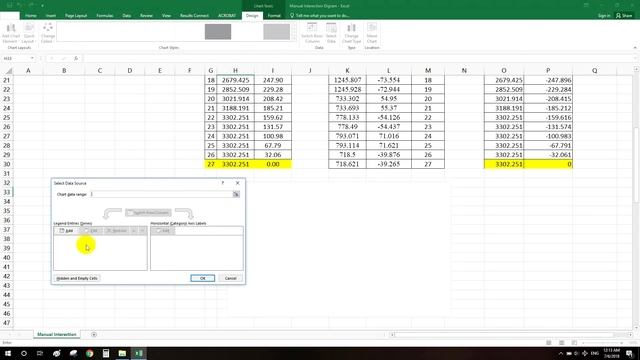
Task: Click the Change Chart Type button
Action: [351, 33]
